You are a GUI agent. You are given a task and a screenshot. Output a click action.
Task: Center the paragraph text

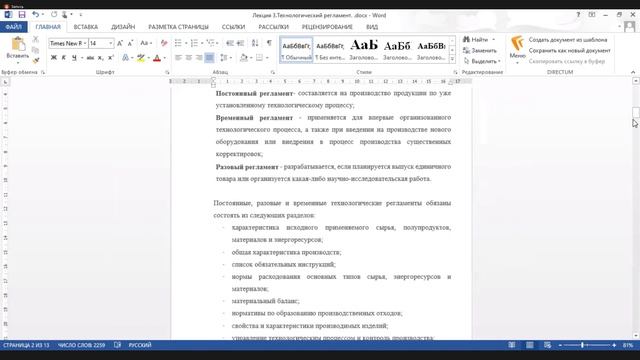tap(189, 58)
